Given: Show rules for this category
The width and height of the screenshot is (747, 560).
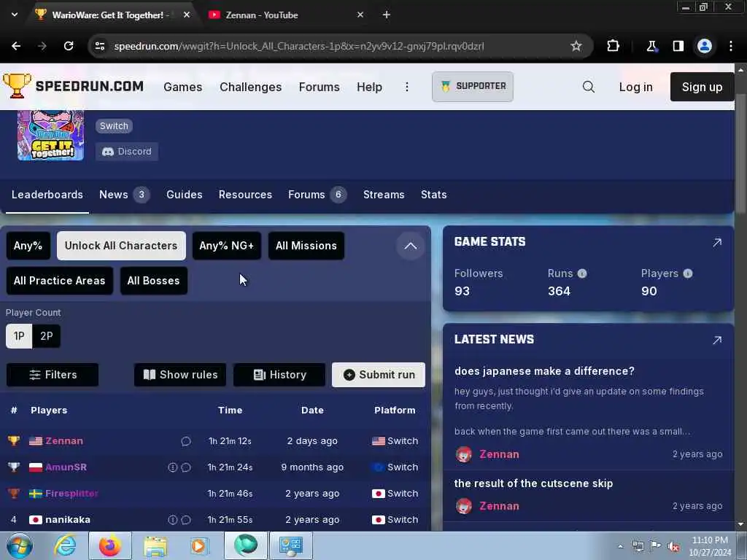Looking at the screenshot, I should (180, 375).
